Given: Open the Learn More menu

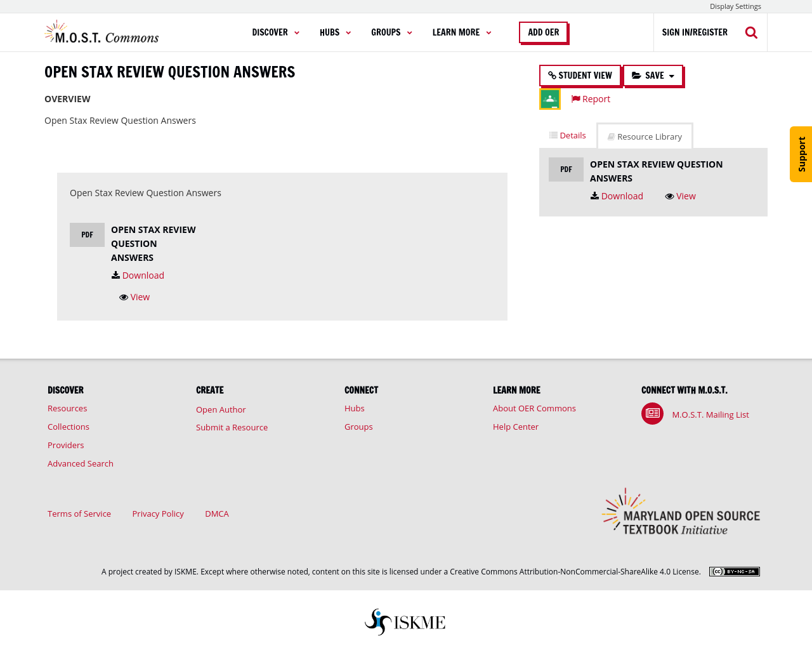Looking at the screenshot, I should pyautogui.click(x=461, y=32).
